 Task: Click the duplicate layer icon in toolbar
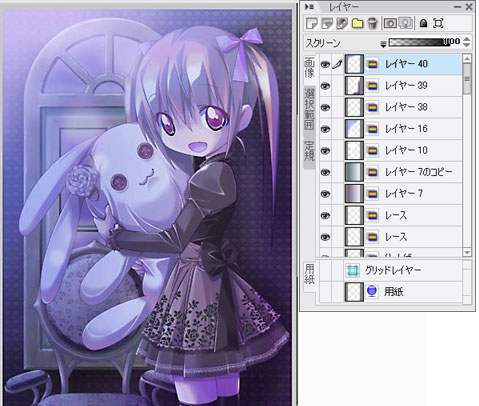327,23
